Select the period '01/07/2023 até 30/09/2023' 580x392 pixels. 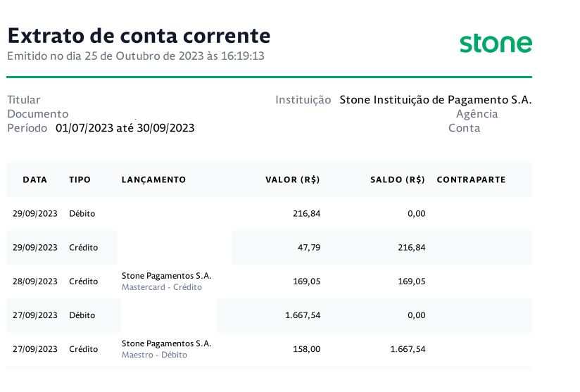tap(125, 128)
